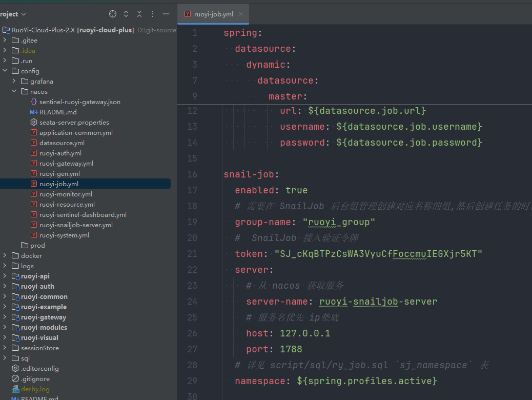532x400 pixels.
Task: Expand the ruoyi-visual module
Action: coord(5,337)
